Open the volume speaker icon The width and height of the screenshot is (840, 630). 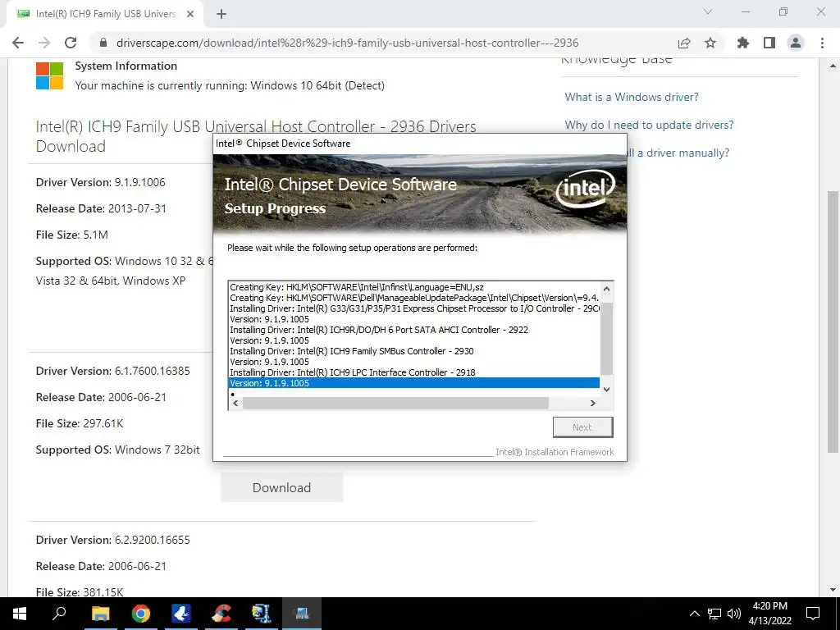[734, 614]
